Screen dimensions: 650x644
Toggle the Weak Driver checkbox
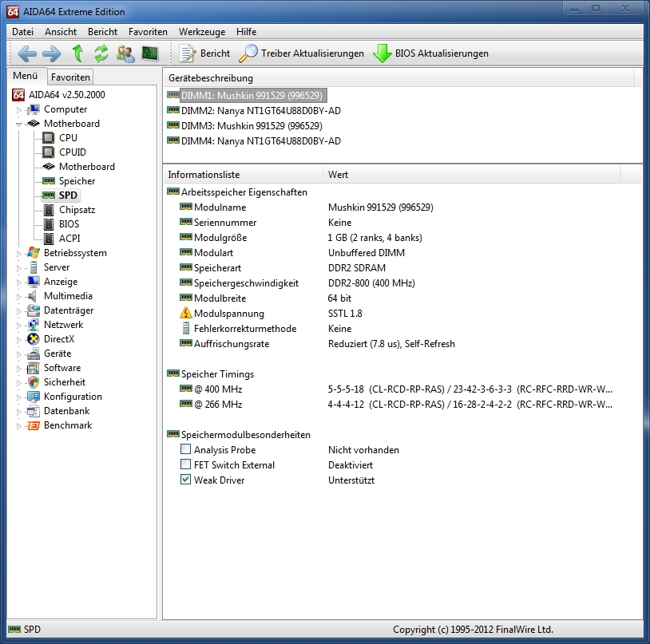(x=186, y=480)
